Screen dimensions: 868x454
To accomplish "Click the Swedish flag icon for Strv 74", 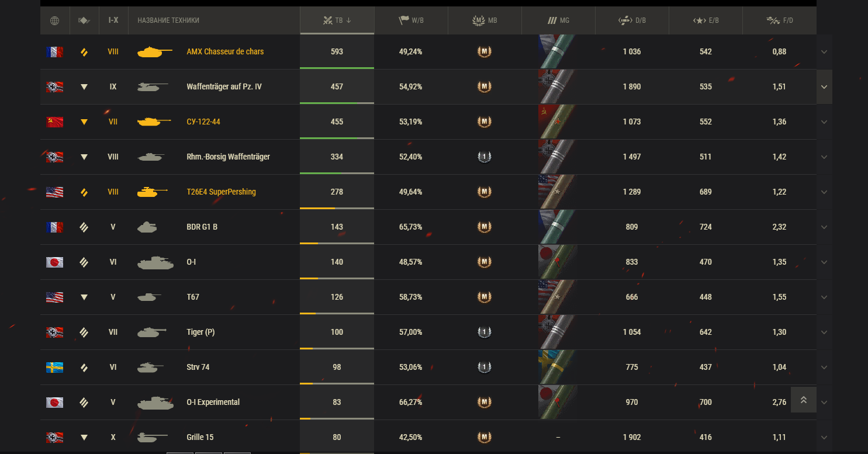I will [x=55, y=367].
